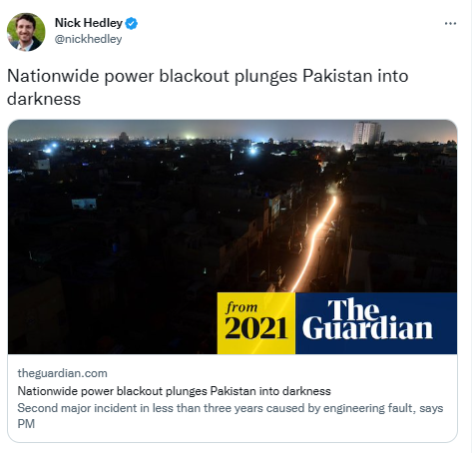Screen dimensions: 476x453
Task: Click the tall lit building in photo
Action: coord(366,133)
